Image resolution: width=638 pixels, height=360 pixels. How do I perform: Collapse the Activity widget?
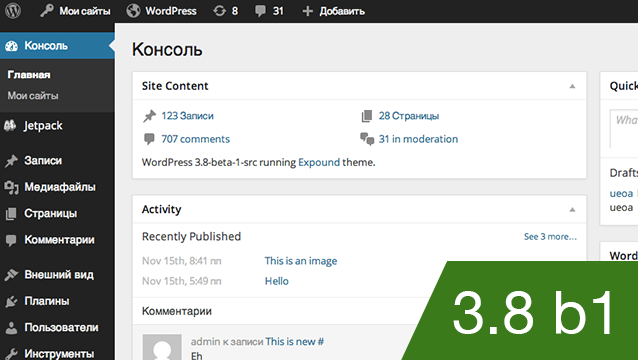572,209
